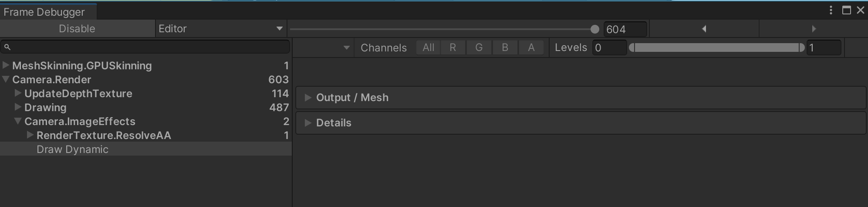Image resolution: width=868 pixels, height=207 pixels.
Task: Expand the UpdateDepthTexture node
Action: click(x=18, y=93)
